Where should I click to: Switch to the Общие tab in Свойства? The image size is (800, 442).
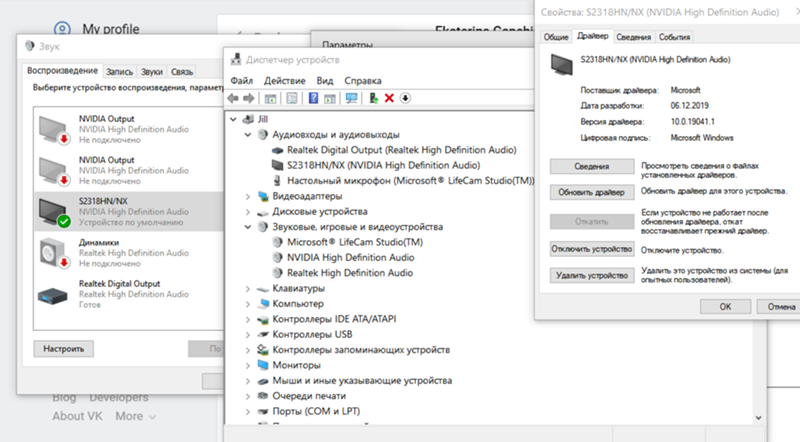coord(556,37)
